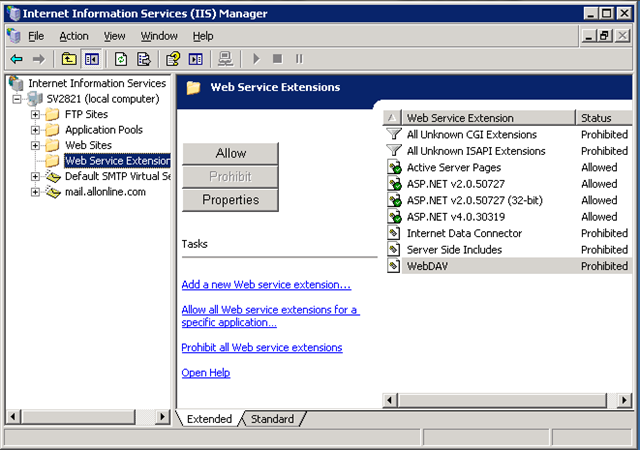Click the Refresh toolbar icon
The height and width of the screenshot is (450, 640).
click(x=121, y=59)
